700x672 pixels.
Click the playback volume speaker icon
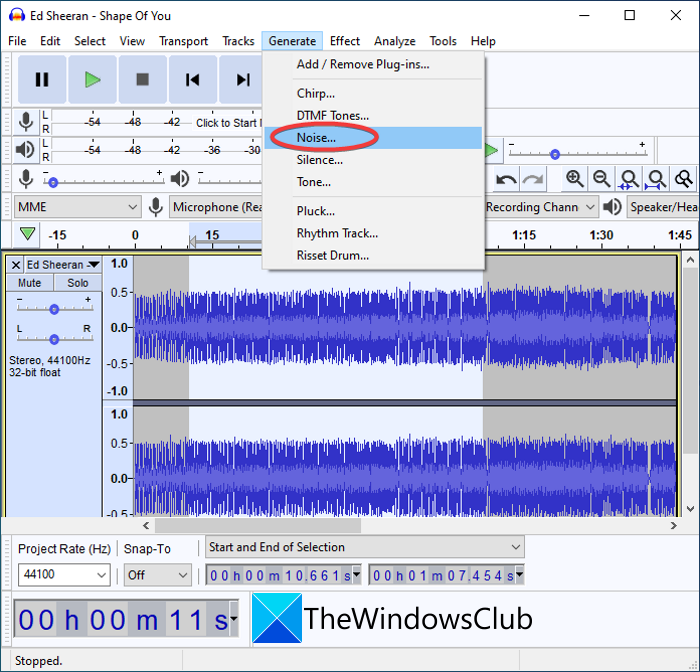click(179, 179)
